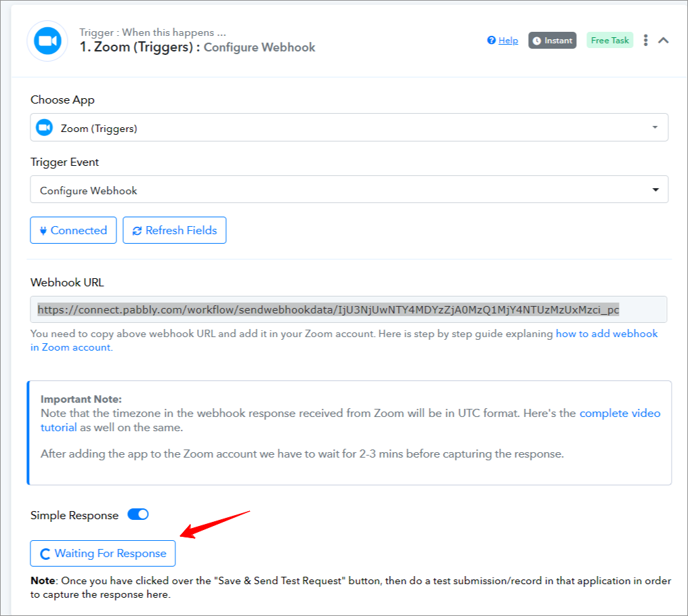
Task: Open the 'complete video tutorial' link
Action: click(620, 414)
